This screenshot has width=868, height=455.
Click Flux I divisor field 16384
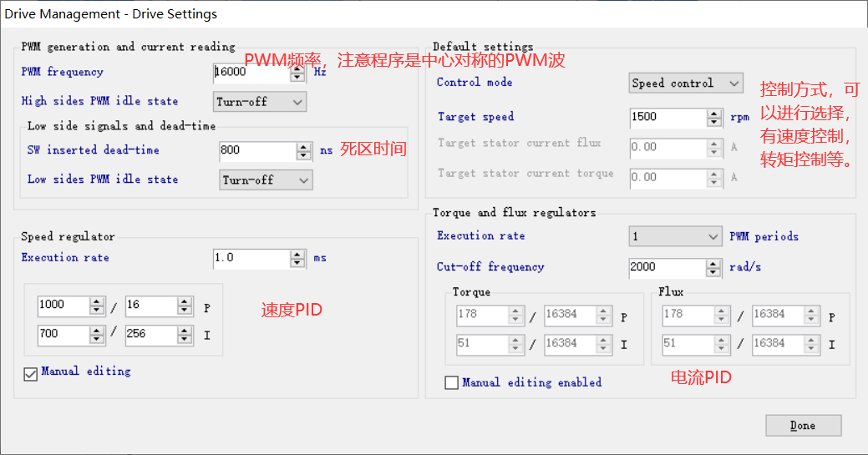pyautogui.click(x=779, y=344)
